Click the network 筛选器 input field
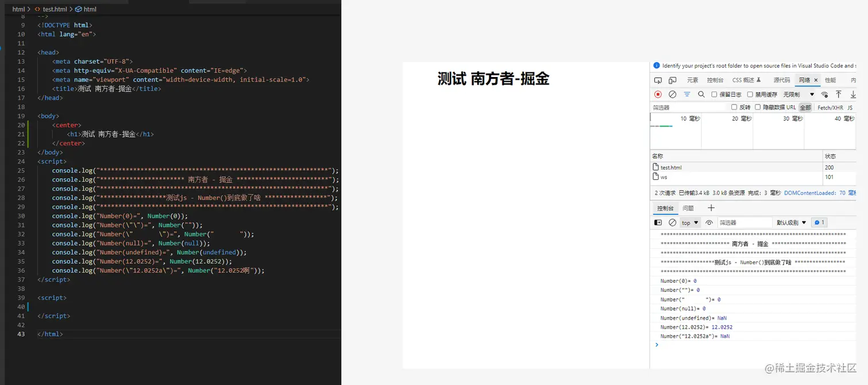Screen dimensions: 868x385 tap(689, 107)
